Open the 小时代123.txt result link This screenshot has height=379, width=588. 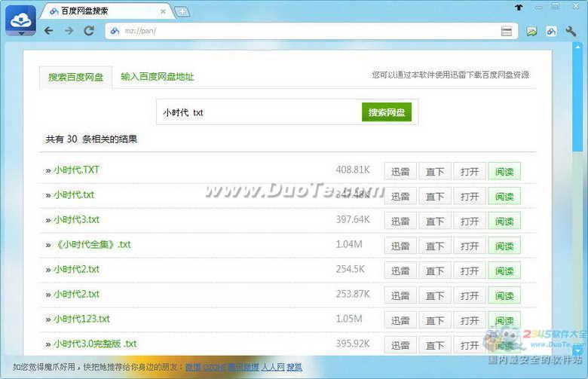click(x=81, y=319)
